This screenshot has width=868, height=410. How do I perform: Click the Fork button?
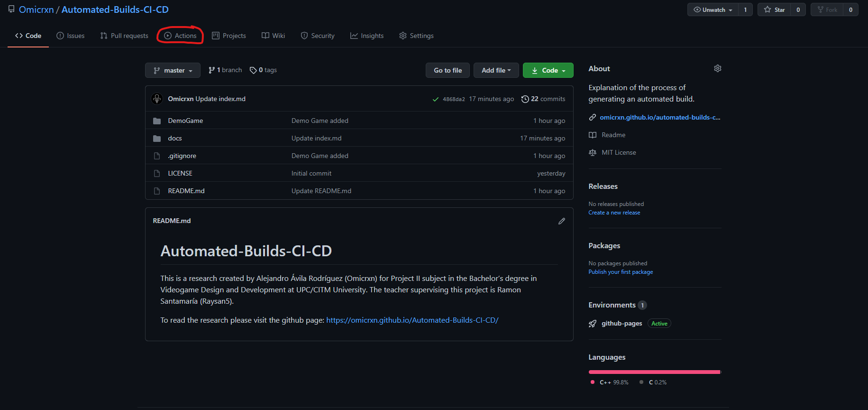click(x=827, y=9)
